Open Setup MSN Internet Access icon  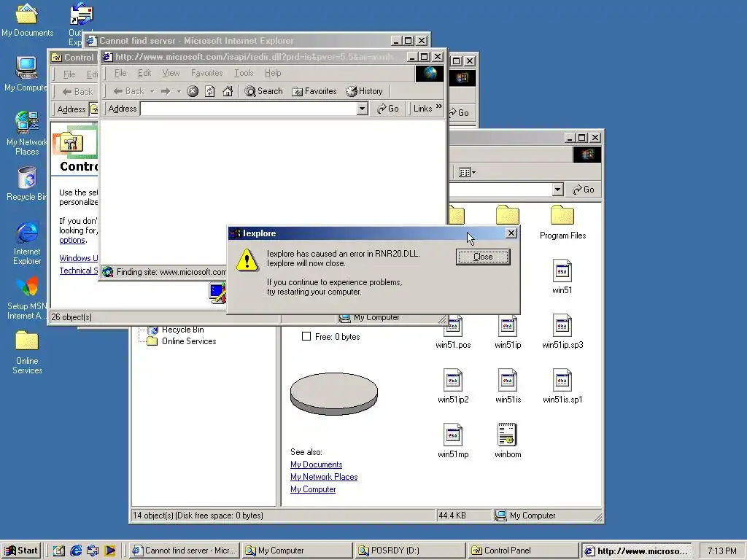tap(27, 298)
